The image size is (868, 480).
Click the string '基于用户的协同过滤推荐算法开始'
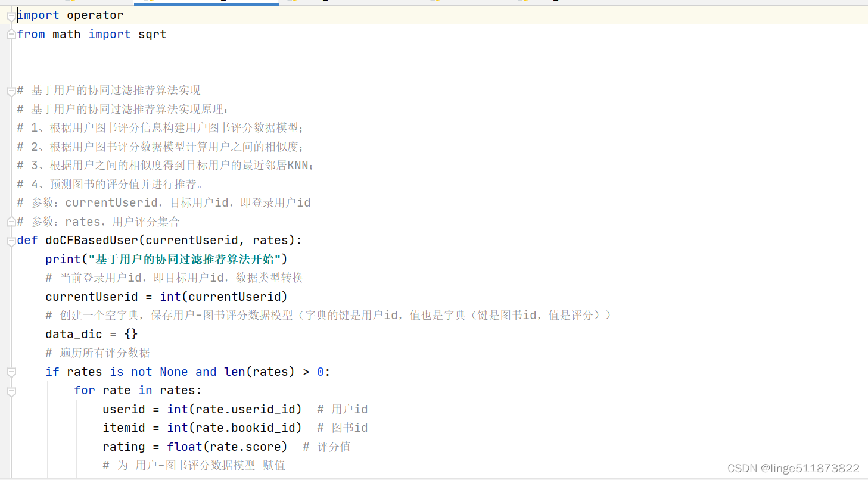coord(188,260)
